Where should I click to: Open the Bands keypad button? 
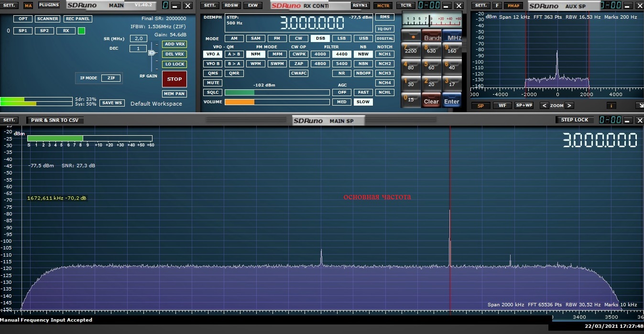[x=432, y=36]
